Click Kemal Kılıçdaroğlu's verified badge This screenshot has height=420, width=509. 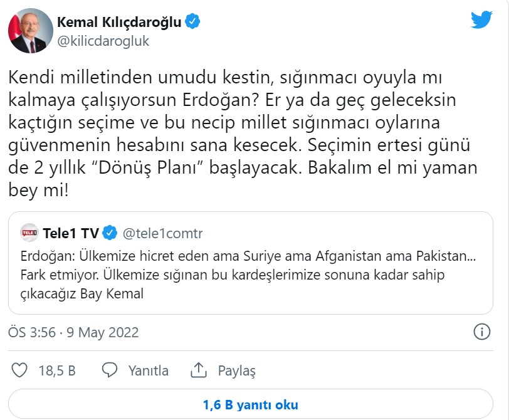(x=192, y=19)
